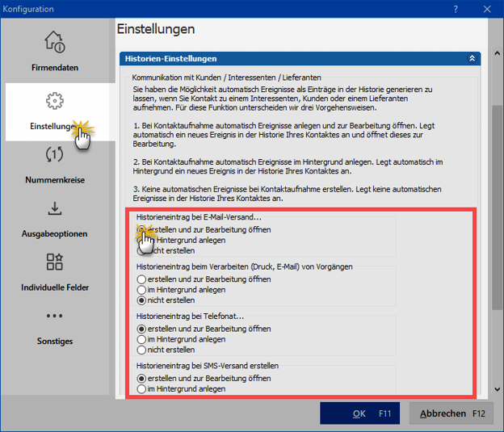The height and width of the screenshot is (432, 504).
Task: Switch to the Nummernkreise label tab
Action: coord(55,180)
